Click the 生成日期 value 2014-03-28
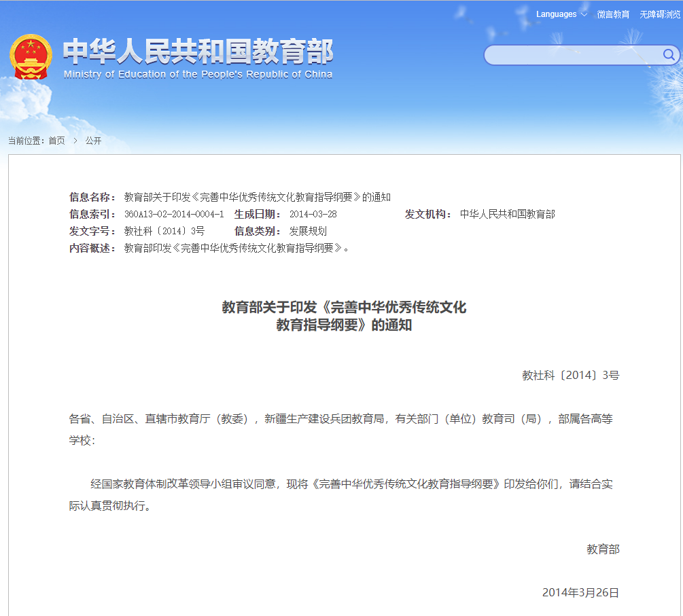Viewport: 683px width, 616px height. pos(313,214)
